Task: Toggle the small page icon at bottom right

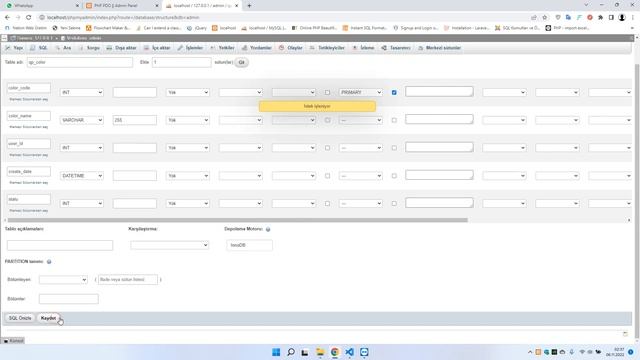Action: point(625,334)
